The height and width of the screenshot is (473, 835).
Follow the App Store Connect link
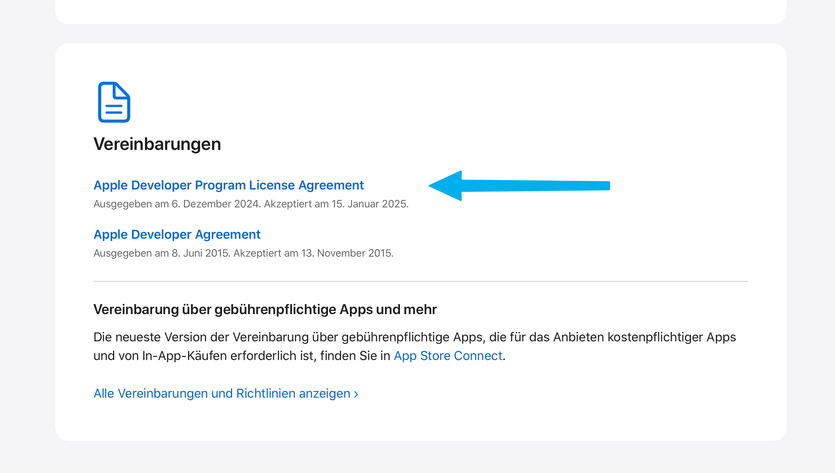pyautogui.click(x=448, y=355)
